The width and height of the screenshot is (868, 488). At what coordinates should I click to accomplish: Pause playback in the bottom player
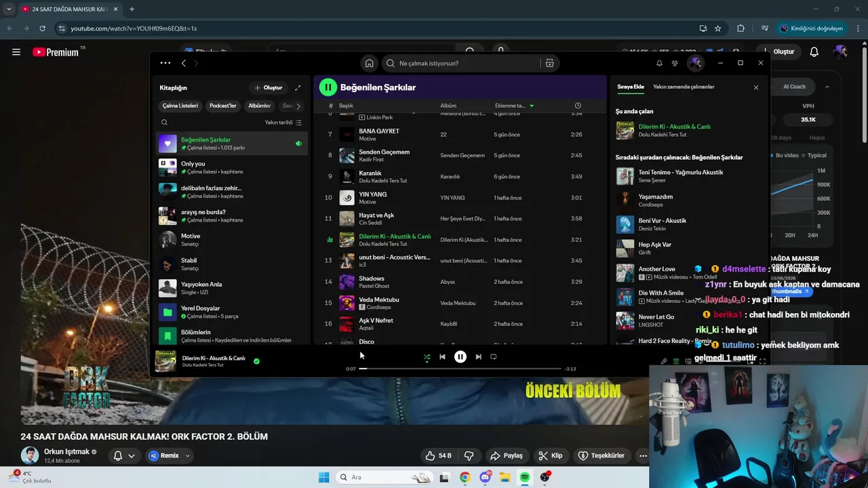click(x=460, y=357)
